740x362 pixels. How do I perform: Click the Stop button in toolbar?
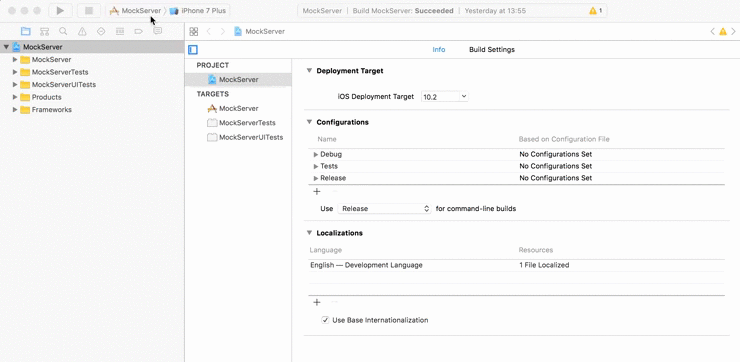coord(89,10)
